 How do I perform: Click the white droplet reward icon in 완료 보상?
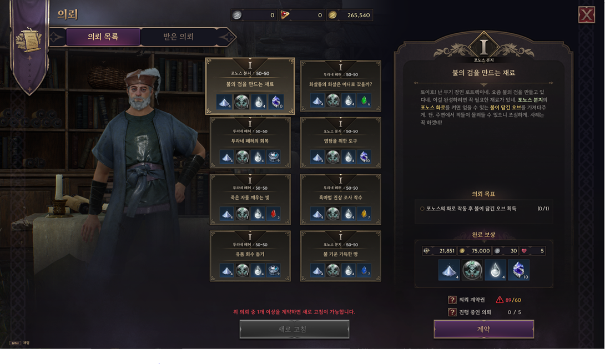(x=496, y=270)
